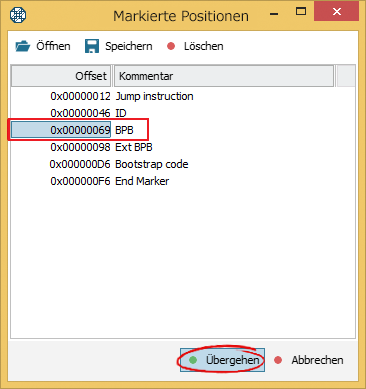Image resolution: width=366 pixels, height=389 pixels.
Task: Select the Ext BPB comment
Action: click(134, 147)
